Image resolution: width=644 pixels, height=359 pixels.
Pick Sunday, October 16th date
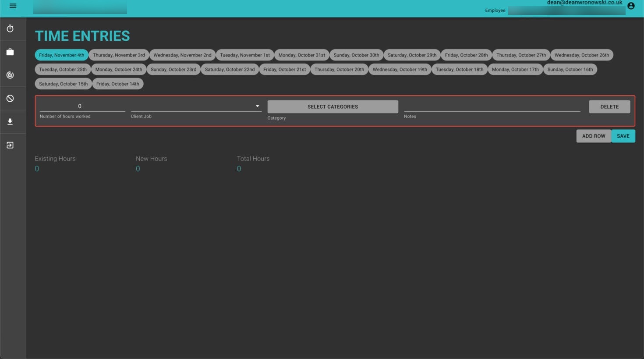coord(570,70)
